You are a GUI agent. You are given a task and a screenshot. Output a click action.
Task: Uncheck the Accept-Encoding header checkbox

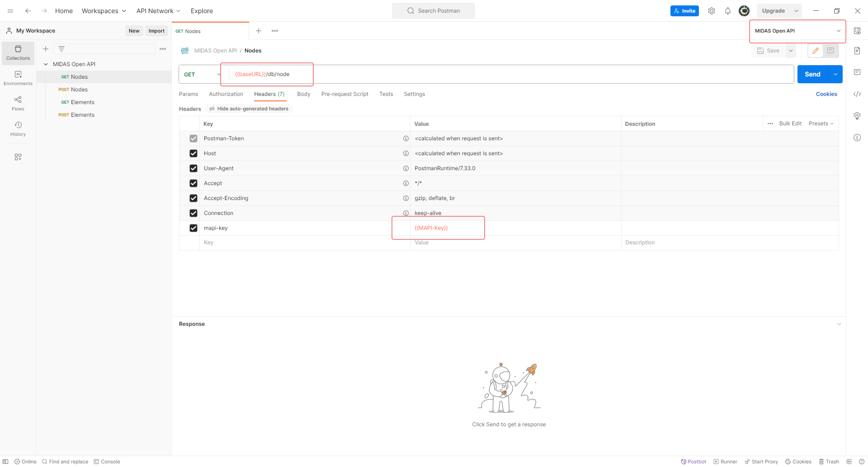[193, 198]
